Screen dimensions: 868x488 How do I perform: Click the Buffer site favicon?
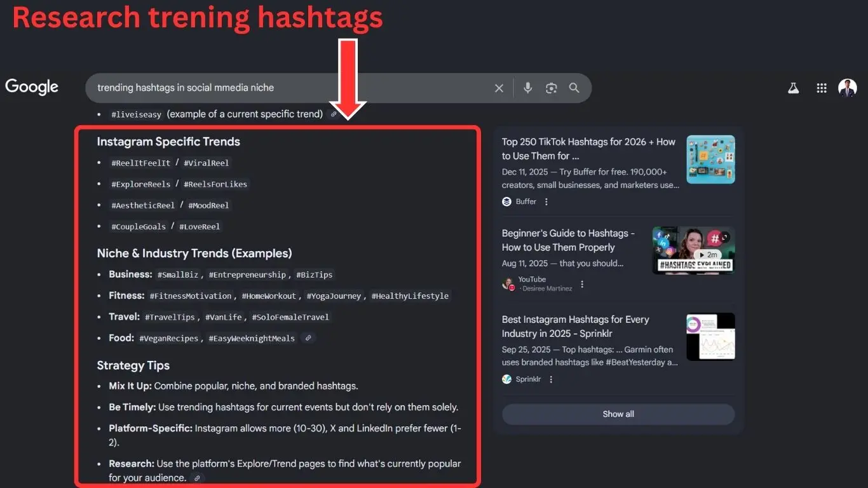(506, 201)
